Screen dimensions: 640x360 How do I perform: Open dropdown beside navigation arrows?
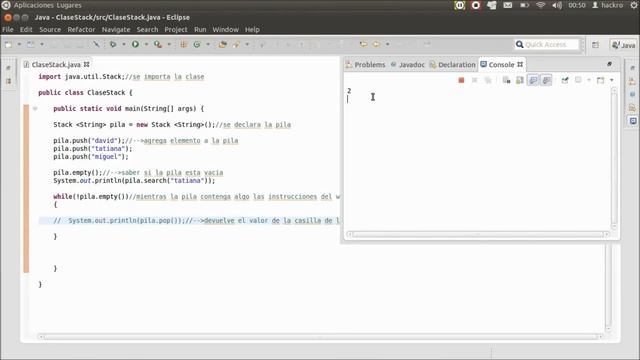pos(387,44)
